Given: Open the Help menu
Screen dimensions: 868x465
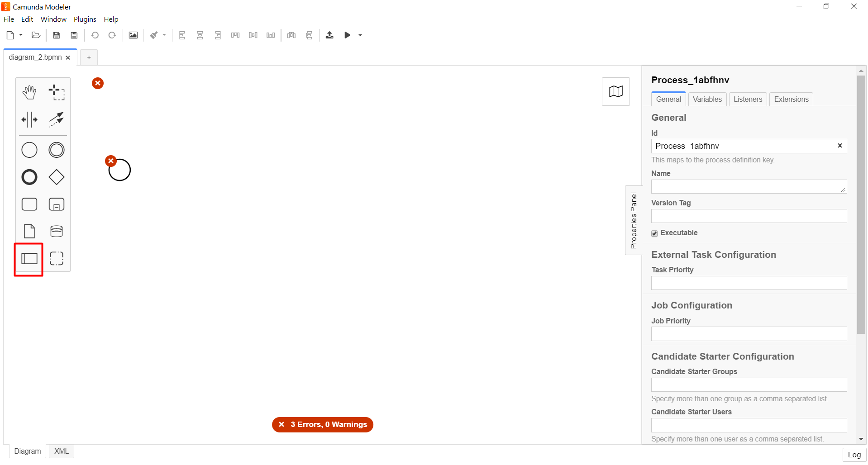Looking at the screenshot, I should pos(111,19).
